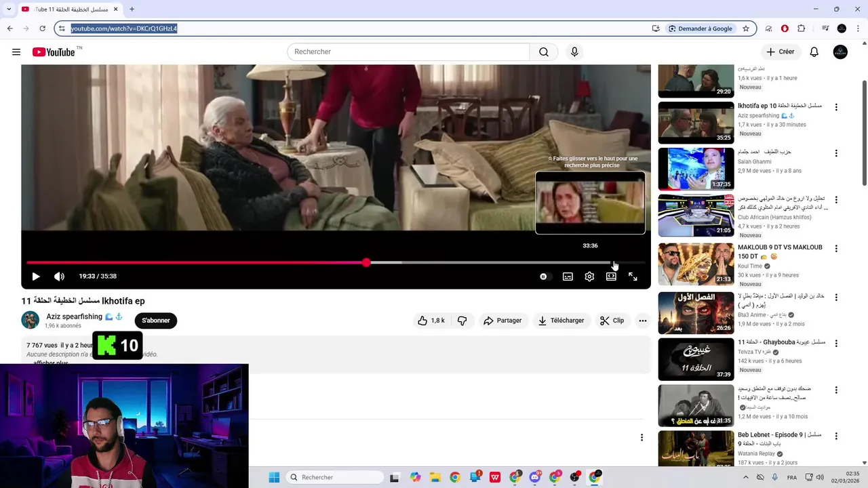This screenshot has width=868, height=488.
Task: Open the lkhotifa ep 10 thumbnail
Action: coord(696,123)
